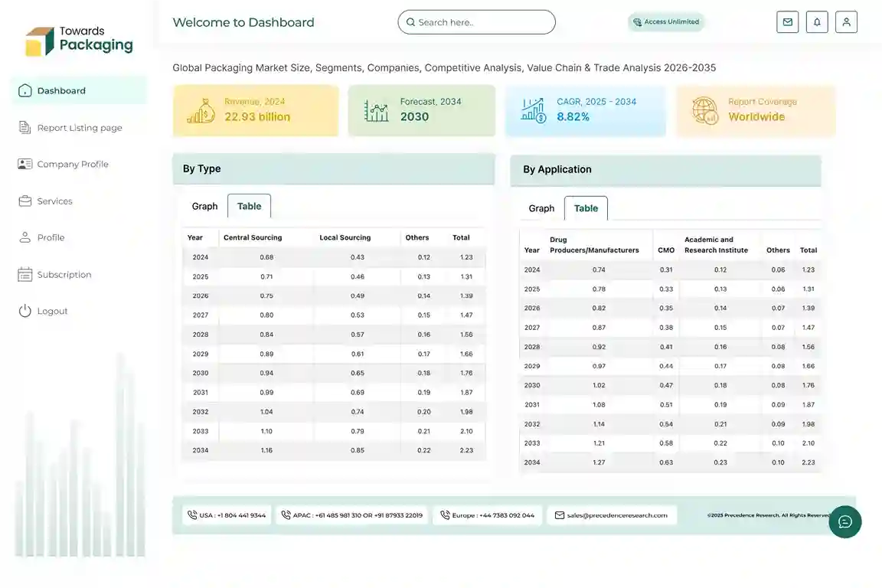This screenshot has height=588, width=882.
Task: Open the Subscription menu item
Action: (x=64, y=275)
